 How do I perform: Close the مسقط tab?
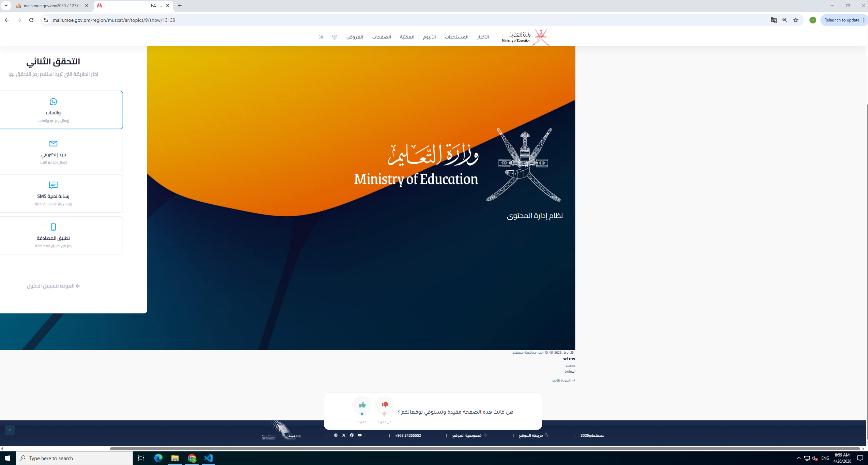click(x=168, y=6)
